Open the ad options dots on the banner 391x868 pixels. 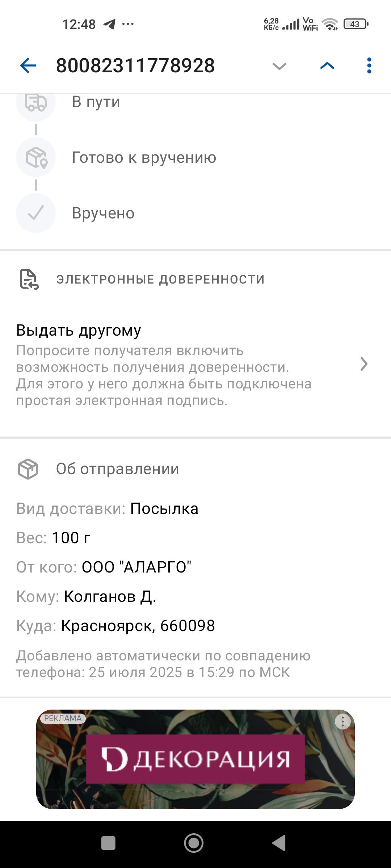pyautogui.click(x=342, y=722)
